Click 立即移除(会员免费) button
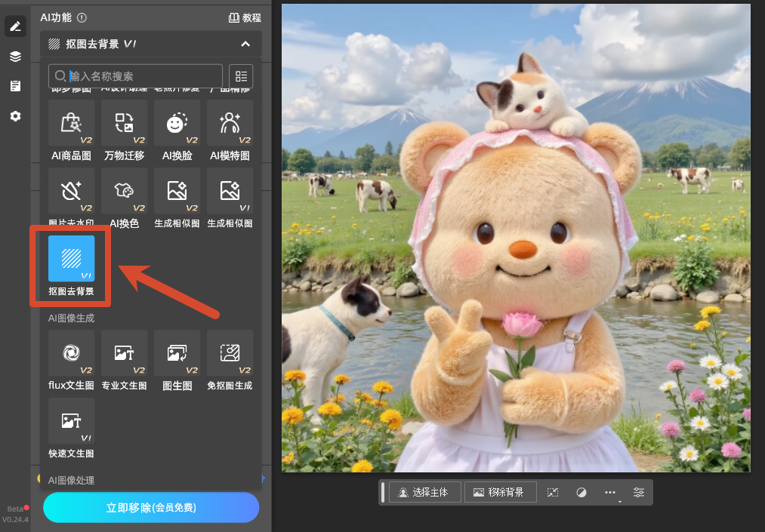Viewport: 765px width, 532px height. (151, 508)
